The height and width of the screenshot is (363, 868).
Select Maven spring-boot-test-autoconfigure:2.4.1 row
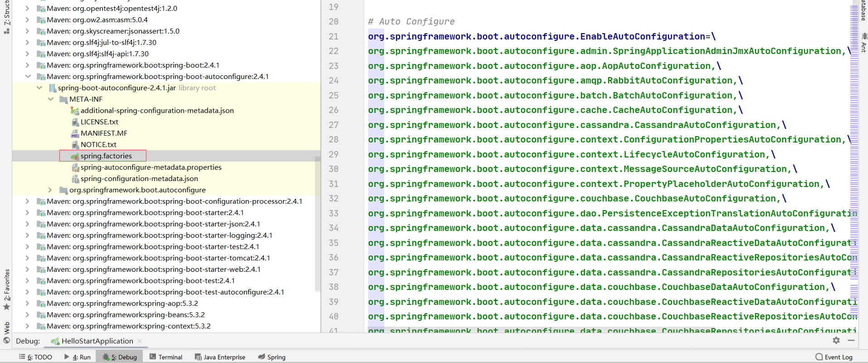(x=166, y=292)
